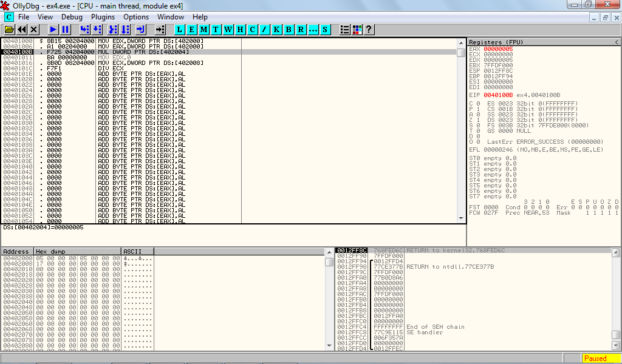Image resolution: width=622 pixels, height=364 pixels.
Task: Restart the program with the rewind icon
Action: point(22,29)
